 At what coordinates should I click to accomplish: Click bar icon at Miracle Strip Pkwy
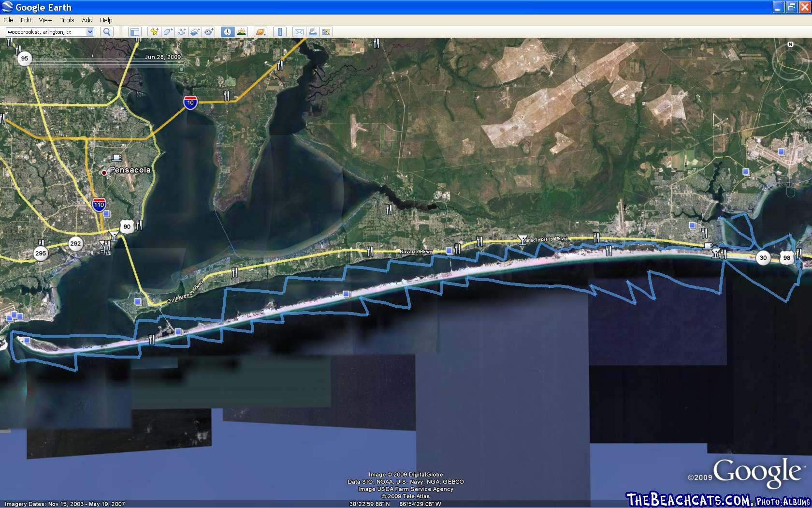coord(522,239)
